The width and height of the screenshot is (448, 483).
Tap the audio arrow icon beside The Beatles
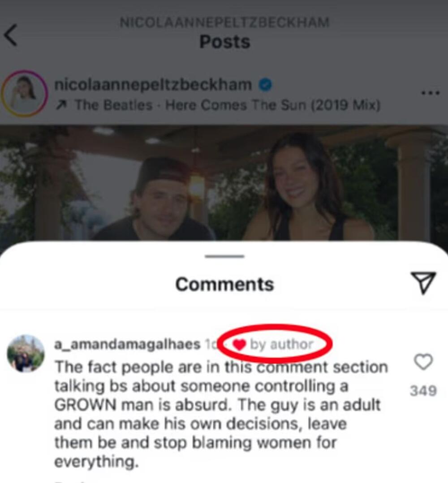click(x=61, y=105)
